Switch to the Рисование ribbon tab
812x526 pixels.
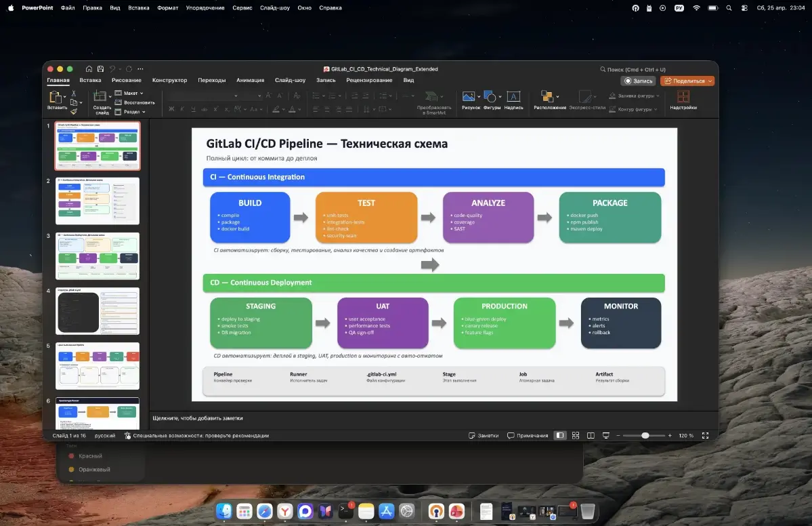point(127,81)
